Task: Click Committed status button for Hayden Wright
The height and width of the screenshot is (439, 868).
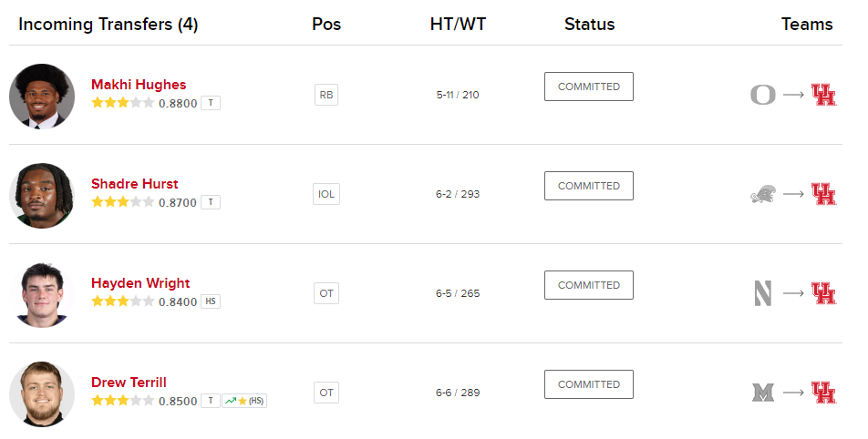Action: 589,285
